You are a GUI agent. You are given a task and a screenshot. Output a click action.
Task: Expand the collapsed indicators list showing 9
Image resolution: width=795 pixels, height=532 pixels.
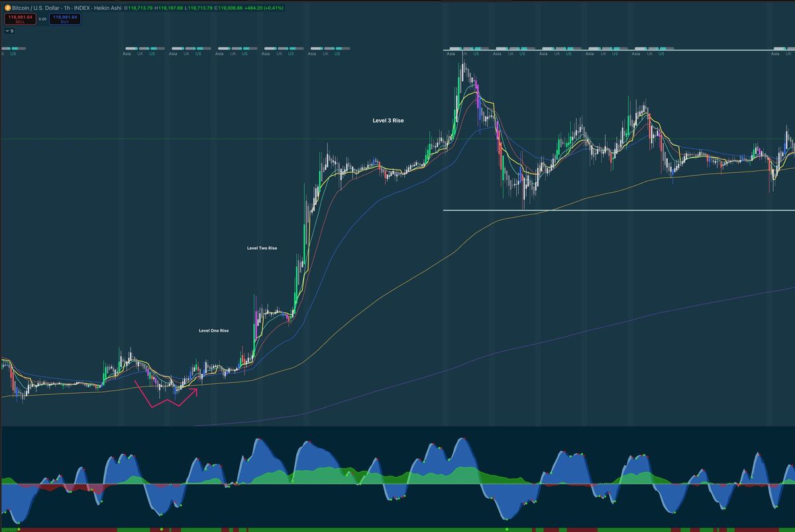pos(9,30)
